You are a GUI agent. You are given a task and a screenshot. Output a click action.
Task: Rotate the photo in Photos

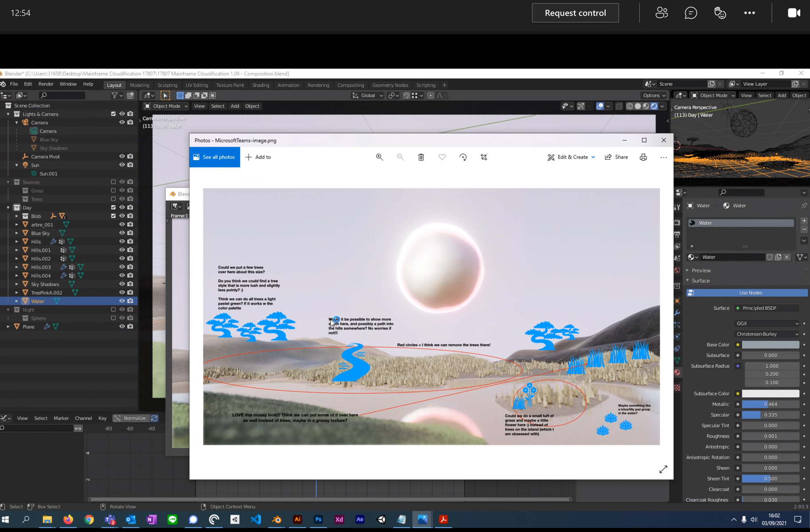[x=463, y=157]
